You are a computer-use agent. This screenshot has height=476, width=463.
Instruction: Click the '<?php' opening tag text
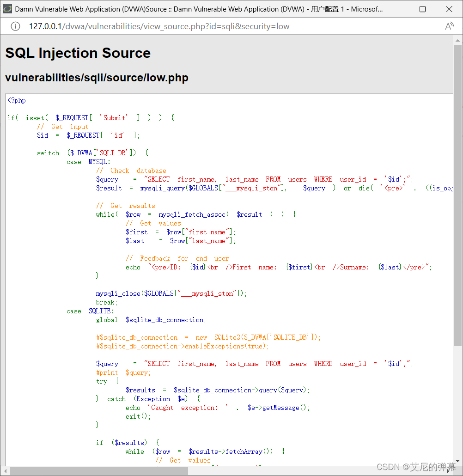pyautogui.click(x=17, y=100)
